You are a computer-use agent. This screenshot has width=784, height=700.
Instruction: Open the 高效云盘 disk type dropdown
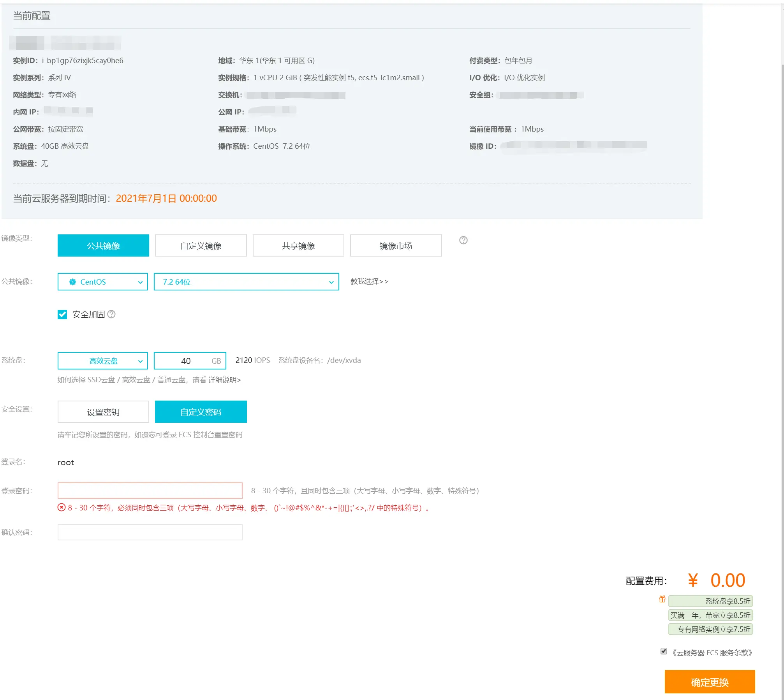click(x=103, y=361)
